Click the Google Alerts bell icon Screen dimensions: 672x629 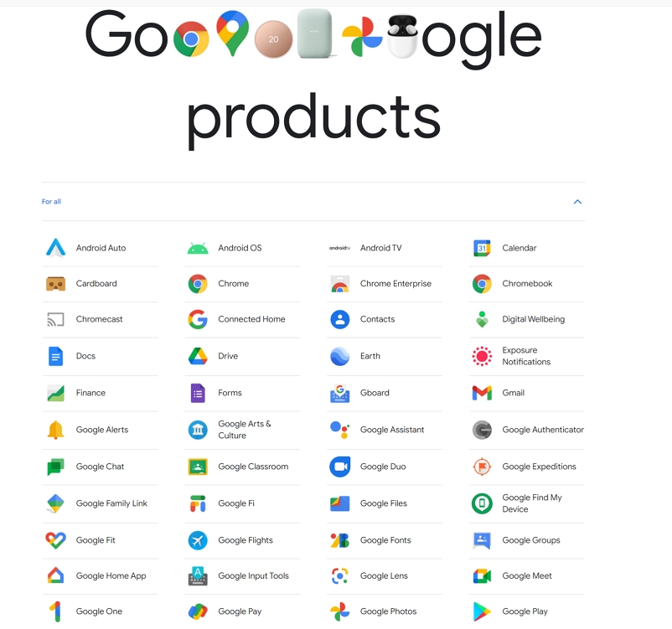pos(55,430)
